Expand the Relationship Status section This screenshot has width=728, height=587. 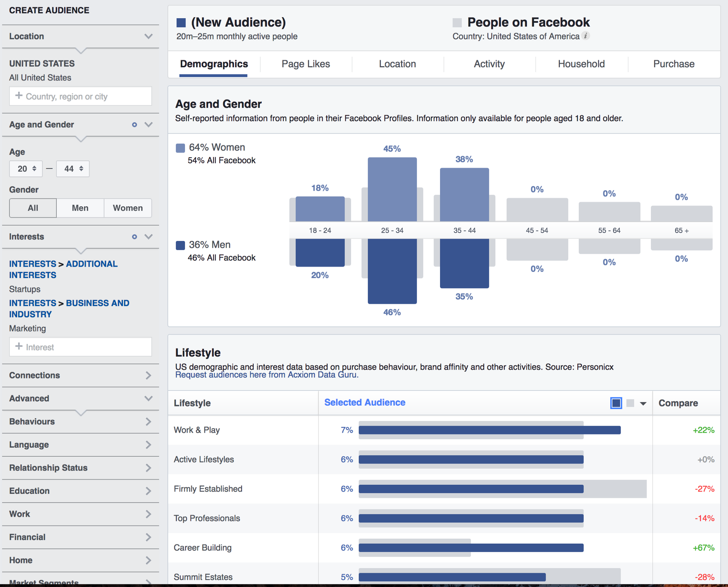[80, 468]
